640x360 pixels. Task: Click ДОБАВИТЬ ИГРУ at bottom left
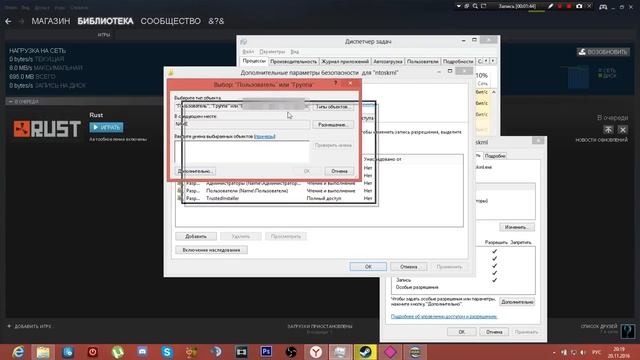coord(29,326)
